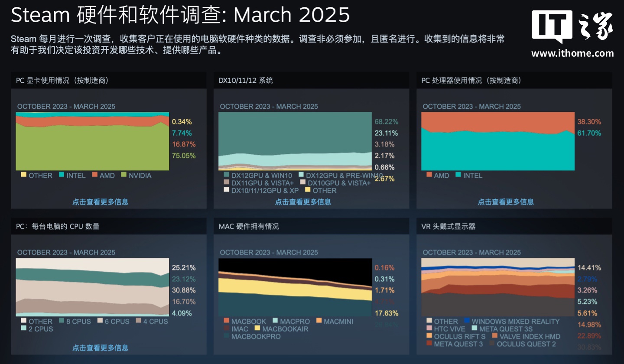The width and height of the screenshot is (624, 364).
Task: Select DX12GPU & WIN10 legend swatch
Action: click(x=226, y=175)
